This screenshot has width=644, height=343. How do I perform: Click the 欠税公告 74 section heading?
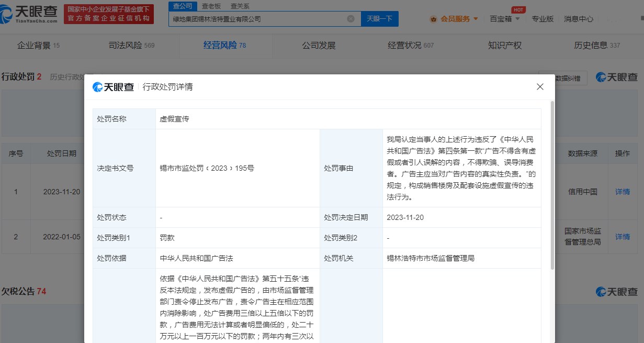pyautogui.click(x=24, y=291)
